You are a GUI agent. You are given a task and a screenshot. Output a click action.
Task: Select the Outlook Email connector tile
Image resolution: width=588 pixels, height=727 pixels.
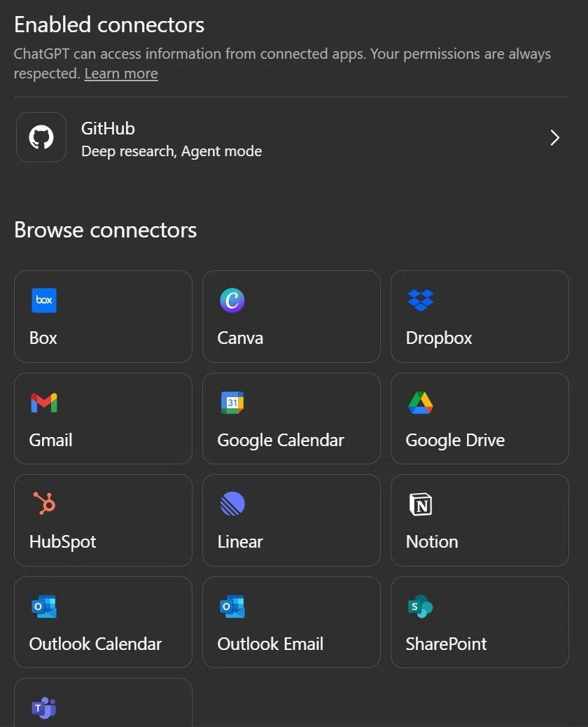click(291, 622)
